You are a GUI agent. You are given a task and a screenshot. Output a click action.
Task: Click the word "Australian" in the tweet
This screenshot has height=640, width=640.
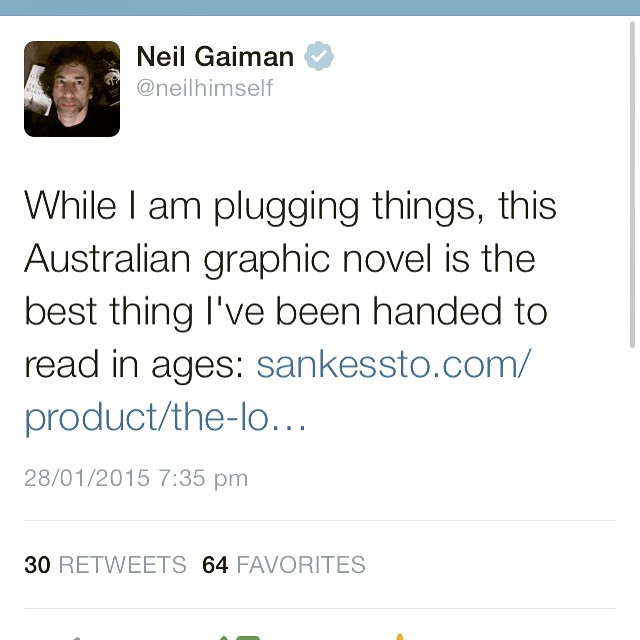click(x=107, y=259)
